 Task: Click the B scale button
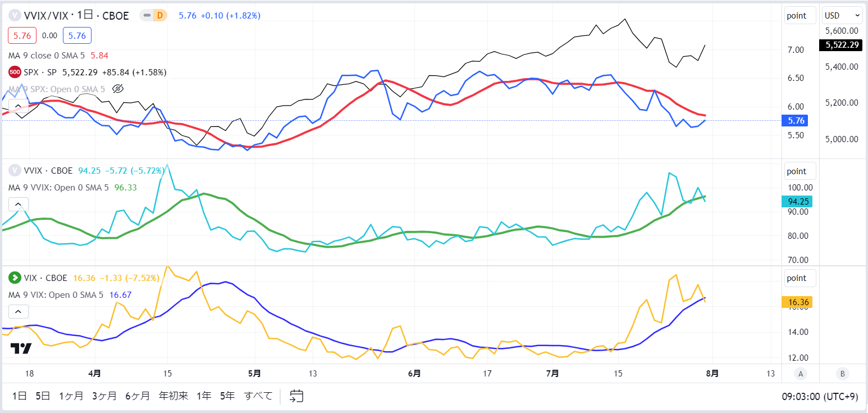tap(842, 374)
